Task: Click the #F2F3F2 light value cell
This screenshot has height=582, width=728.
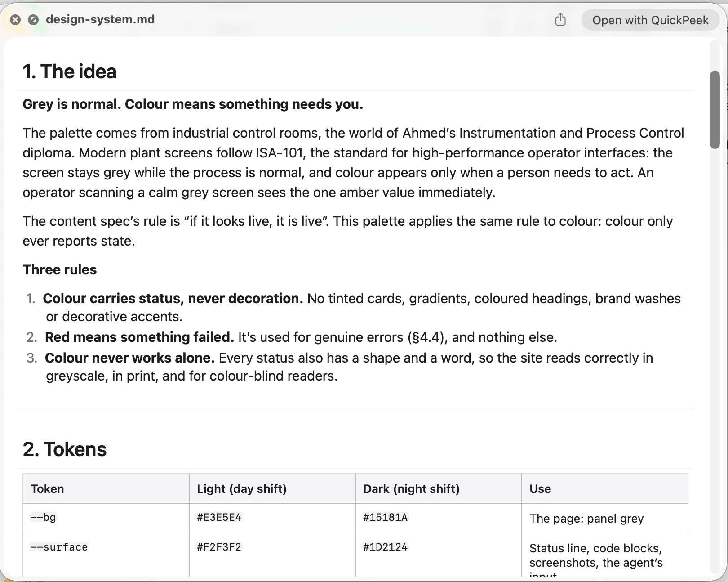Action: point(272,555)
